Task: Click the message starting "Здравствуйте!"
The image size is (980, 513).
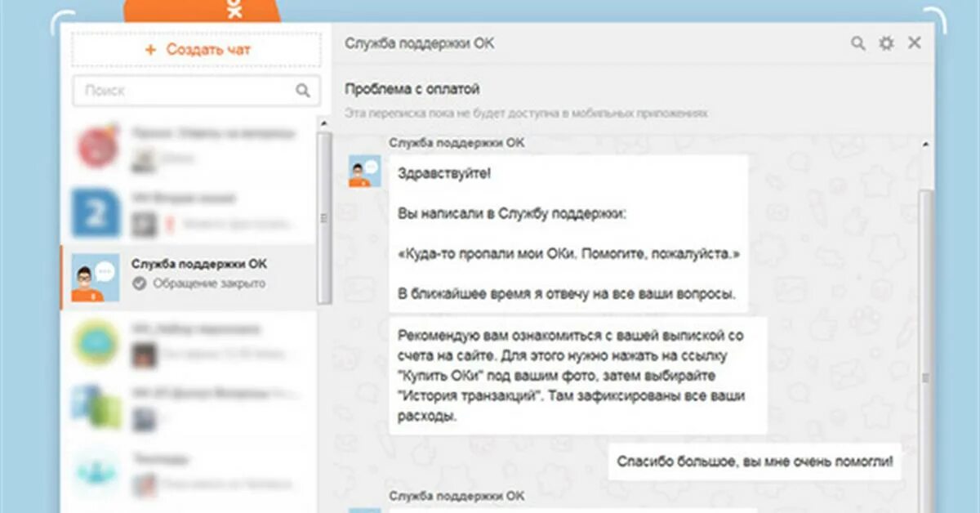Action: 568,234
